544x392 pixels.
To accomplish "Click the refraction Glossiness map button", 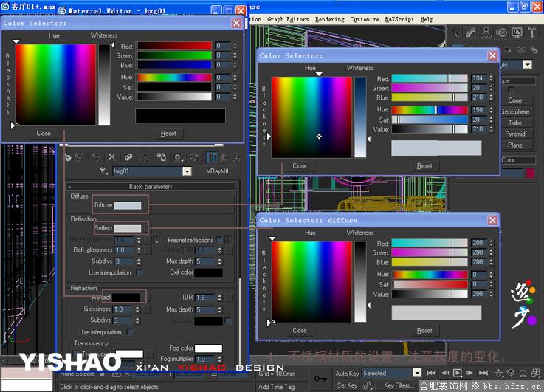I will click(147, 309).
